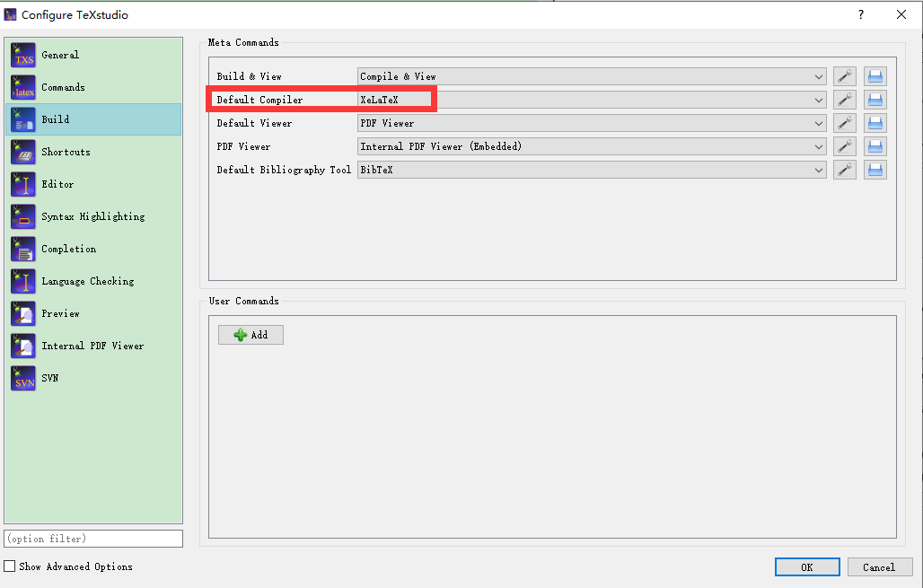Click the Preview label in sidebar

[61, 313]
